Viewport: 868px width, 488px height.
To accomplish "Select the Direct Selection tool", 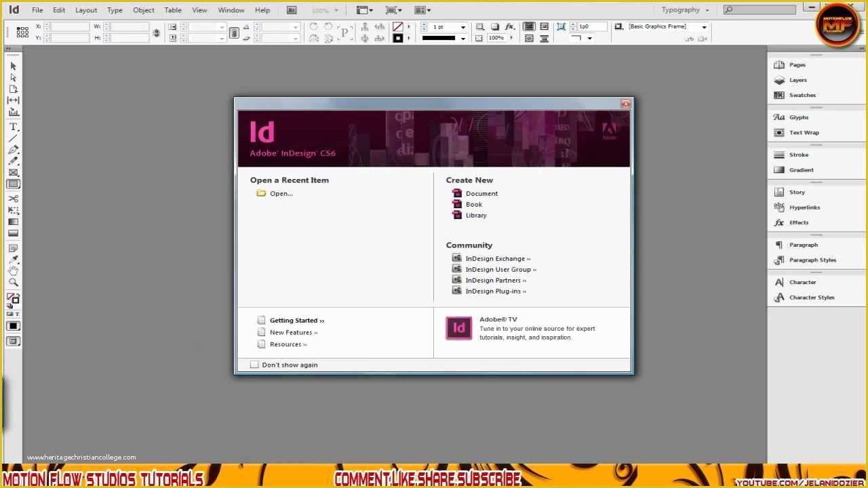I will pyautogui.click(x=13, y=77).
